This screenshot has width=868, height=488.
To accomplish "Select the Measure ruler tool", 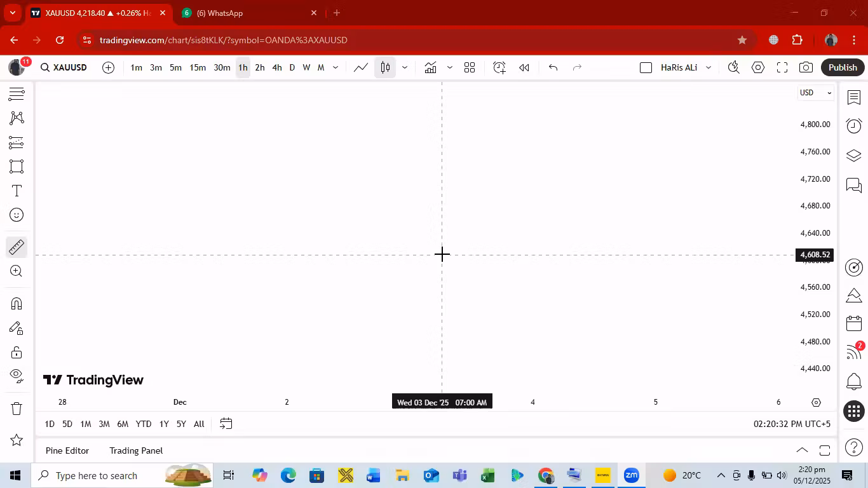I will [x=17, y=247].
